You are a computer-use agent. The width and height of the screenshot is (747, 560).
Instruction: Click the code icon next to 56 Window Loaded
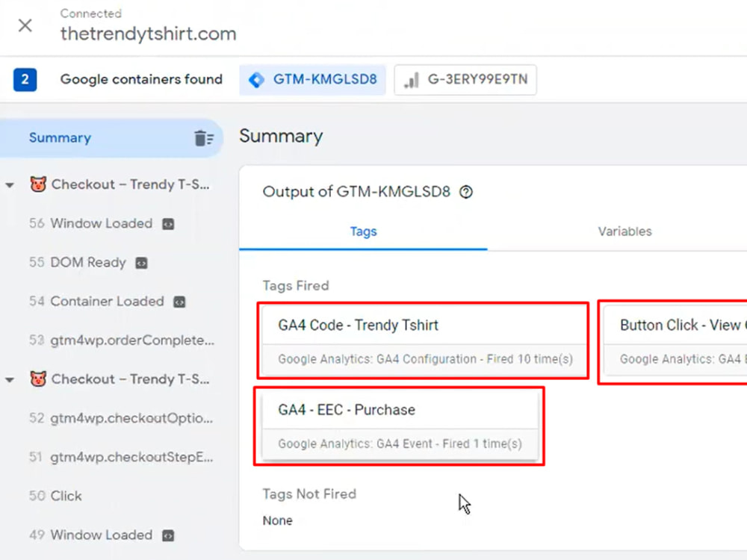(168, 224)
